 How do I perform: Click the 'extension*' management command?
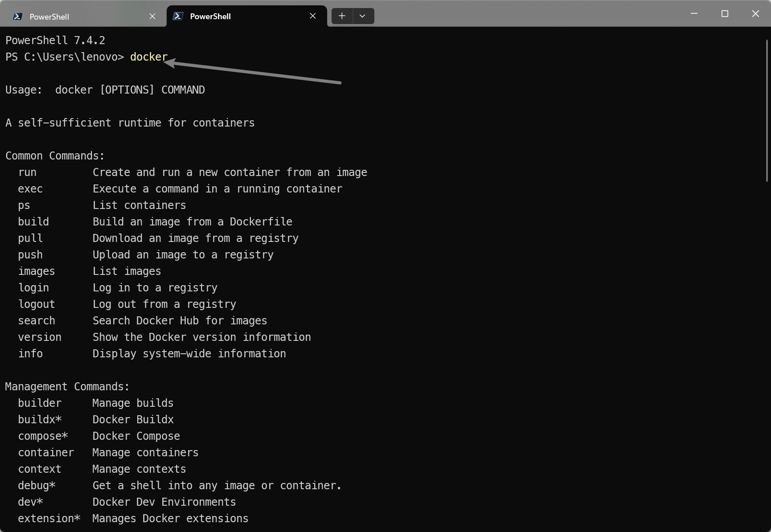49,519
